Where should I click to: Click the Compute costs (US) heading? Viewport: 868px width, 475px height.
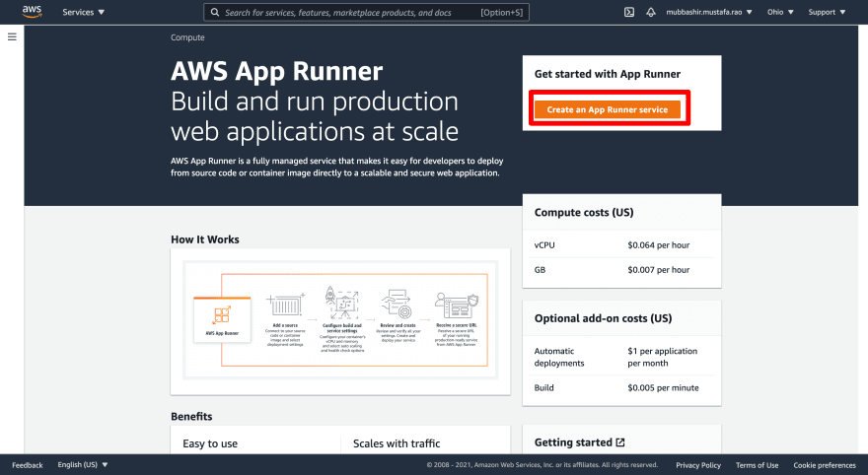(584, 212)
